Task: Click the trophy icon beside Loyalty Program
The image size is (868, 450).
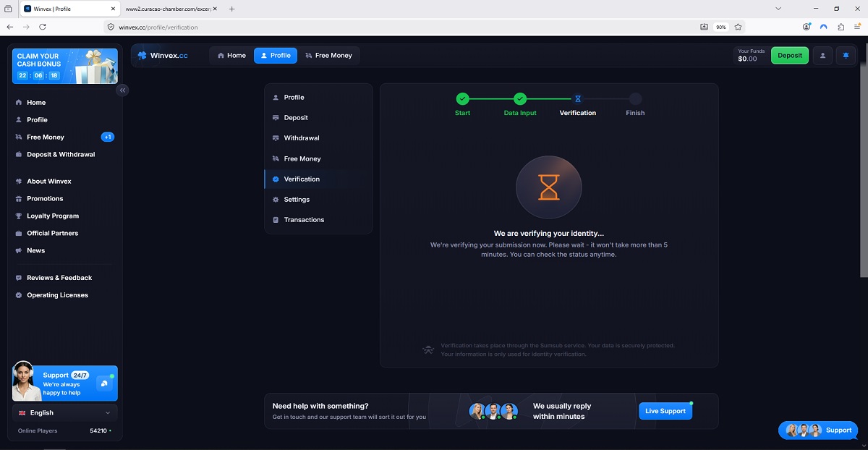Action: 19,216
